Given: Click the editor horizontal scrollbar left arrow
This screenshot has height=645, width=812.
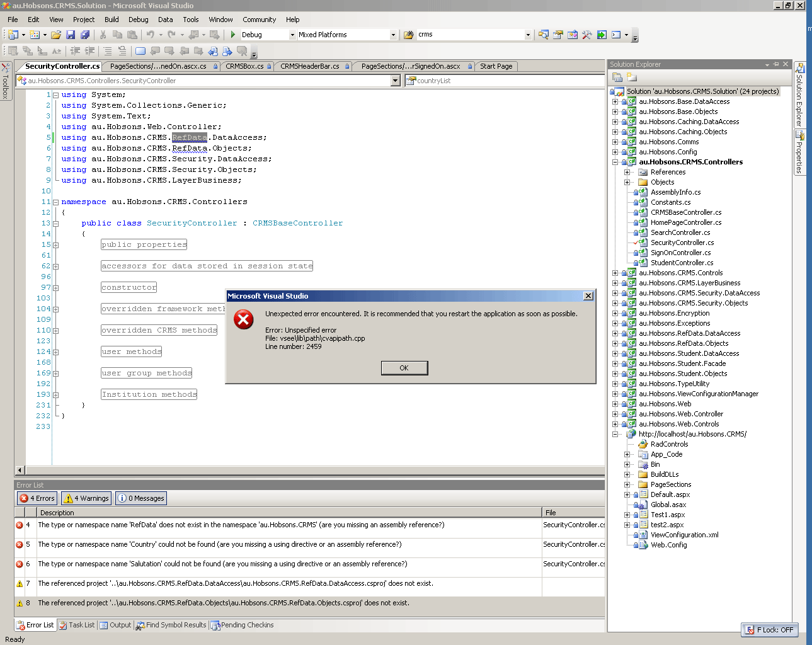Looking at the screenshot, I should coord(20,470).
